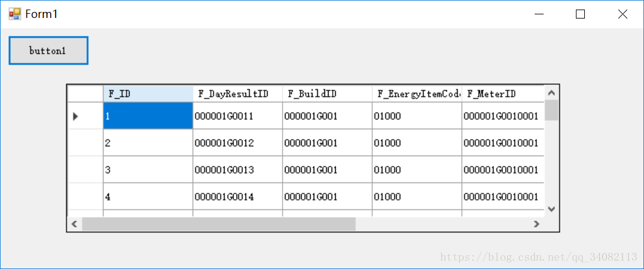Select F_MeterID cell in row 000001G0011
Viewport: 644px width, 269px height.
[x=503, y=116]
